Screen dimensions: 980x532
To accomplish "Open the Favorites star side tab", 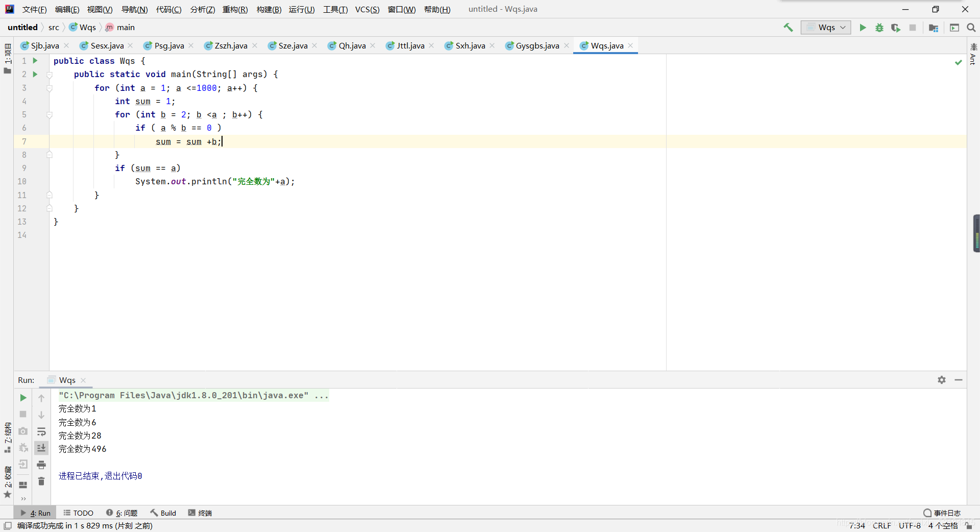I will [8, 482].
